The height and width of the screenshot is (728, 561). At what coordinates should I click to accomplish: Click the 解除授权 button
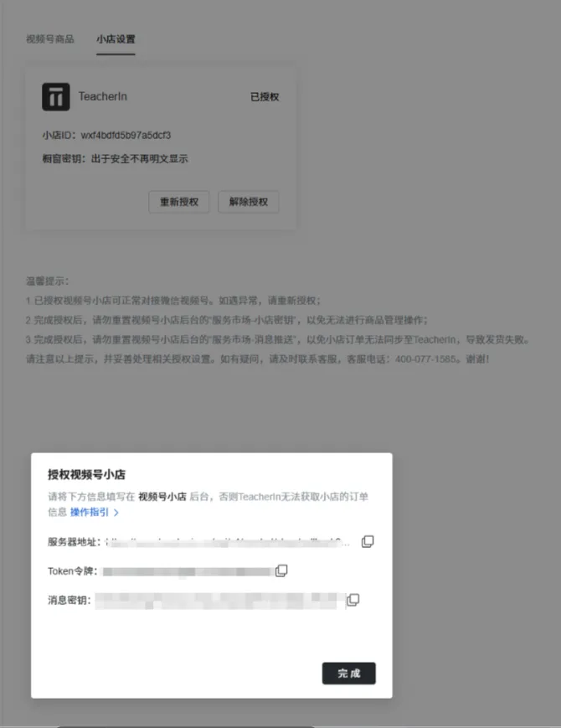coord(248,202)
